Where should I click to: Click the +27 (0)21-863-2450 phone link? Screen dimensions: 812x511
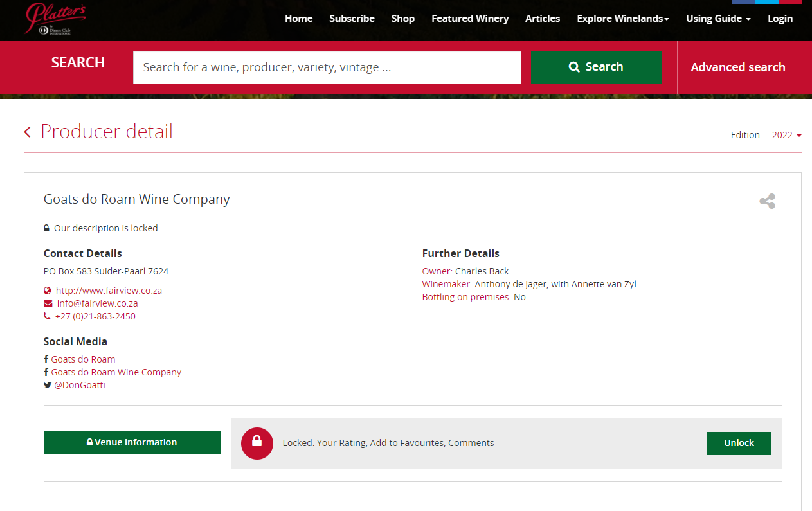click(95, 316)
